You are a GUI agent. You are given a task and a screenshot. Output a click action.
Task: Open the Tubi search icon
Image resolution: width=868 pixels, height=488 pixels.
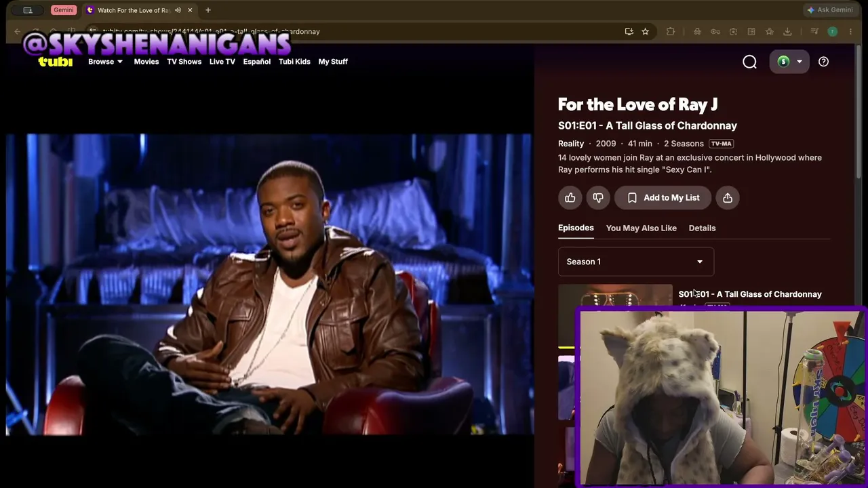click(749, 62)
